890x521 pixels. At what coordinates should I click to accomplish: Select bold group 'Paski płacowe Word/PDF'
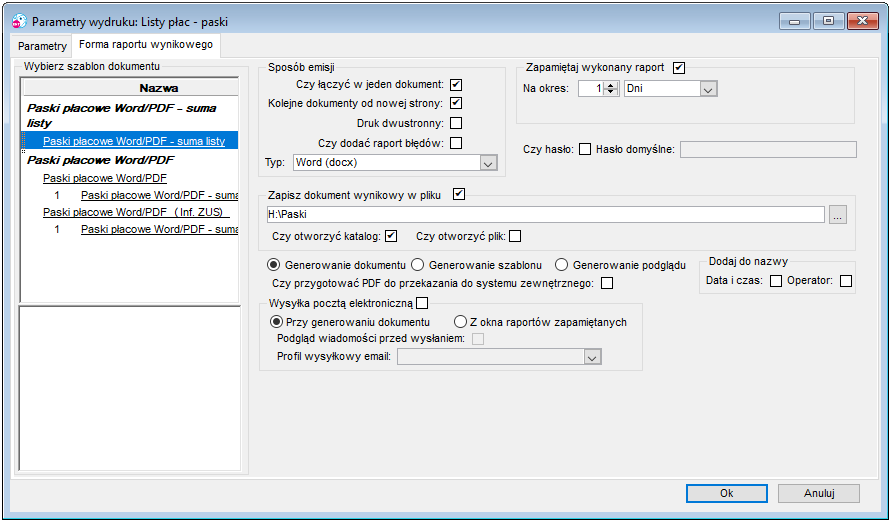[x=100, y=160]
